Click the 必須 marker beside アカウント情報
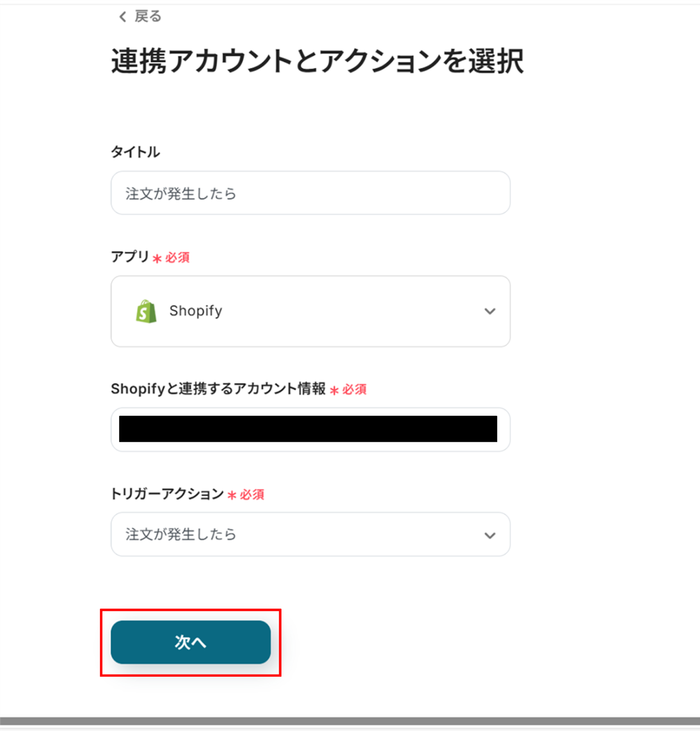 point(354,390)
